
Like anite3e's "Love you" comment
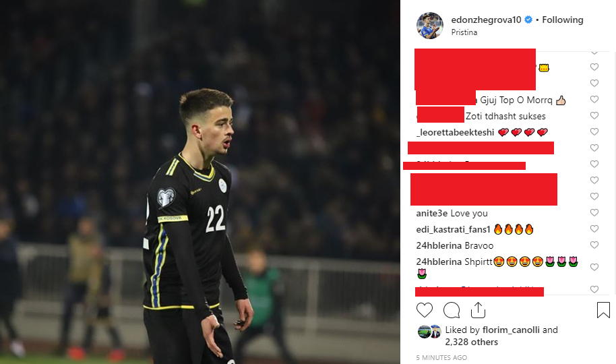tap(594, 212)
